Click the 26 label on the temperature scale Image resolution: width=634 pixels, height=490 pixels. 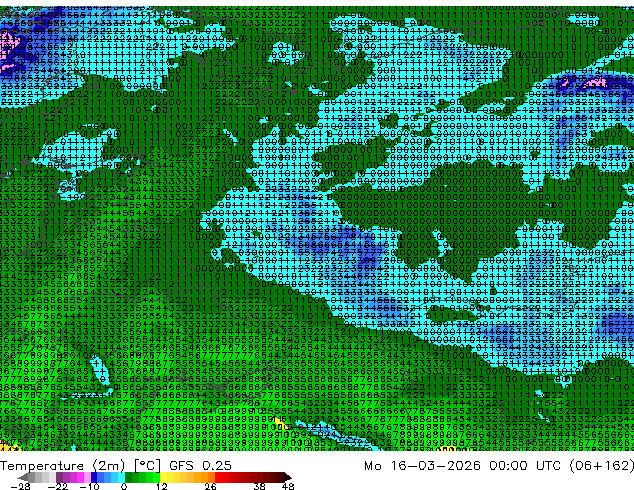coord(210,486)
